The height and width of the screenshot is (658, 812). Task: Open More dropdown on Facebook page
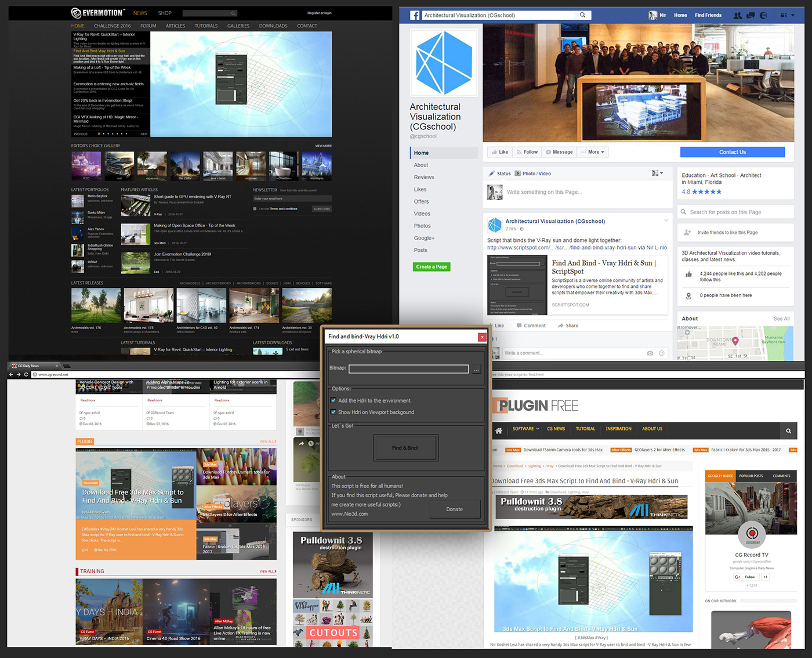click(x=593, y=152)
